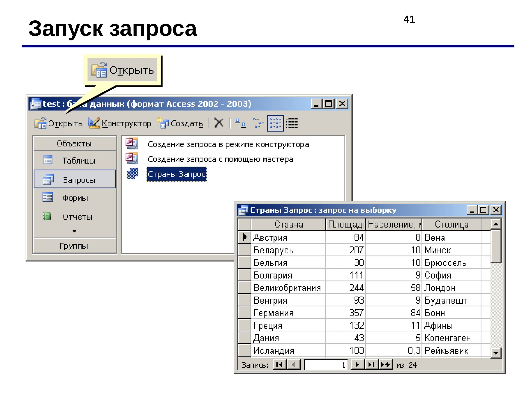Select the Страны Запрос query item
The width and height of the screenshot is (532, 399).
176,174
